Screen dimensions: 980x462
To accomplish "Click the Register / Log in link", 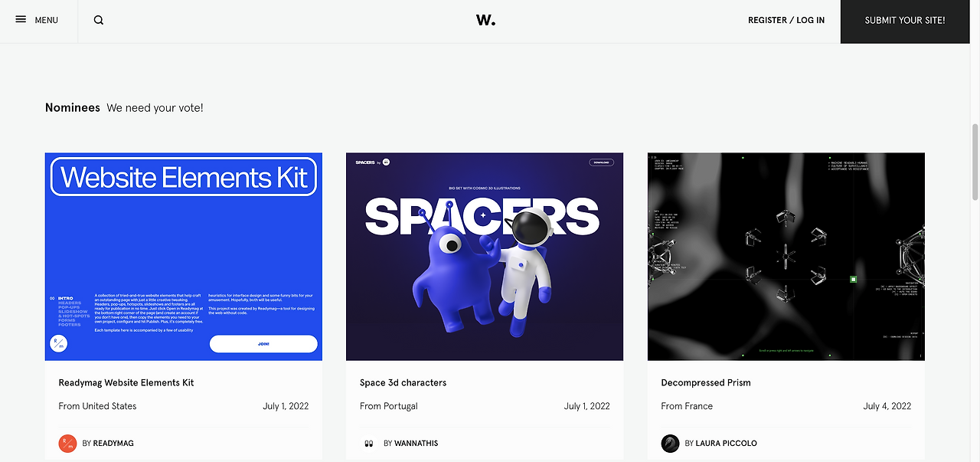I will click(786, 21).
